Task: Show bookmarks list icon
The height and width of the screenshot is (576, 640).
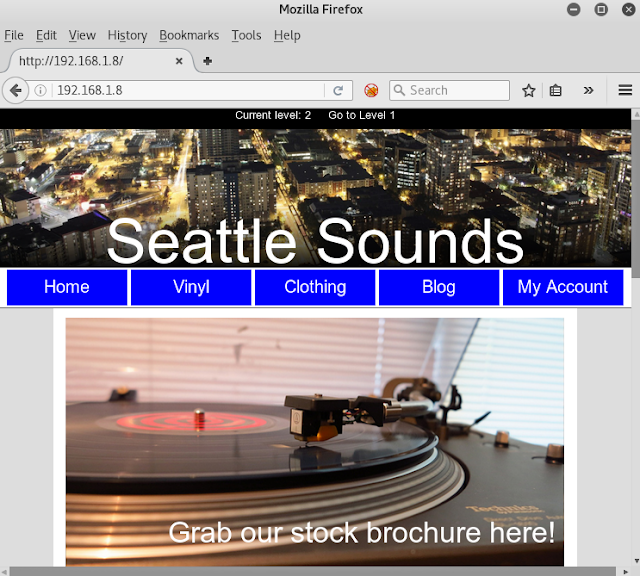Action: coord(555,90)
